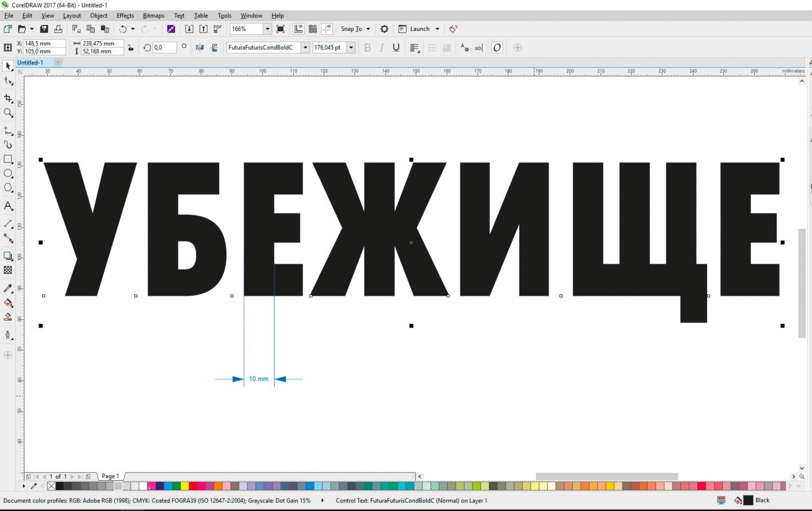Expand status bar info arrow
Image resolution: width=812 pixels, height=511 pixels.
[322, 500]
